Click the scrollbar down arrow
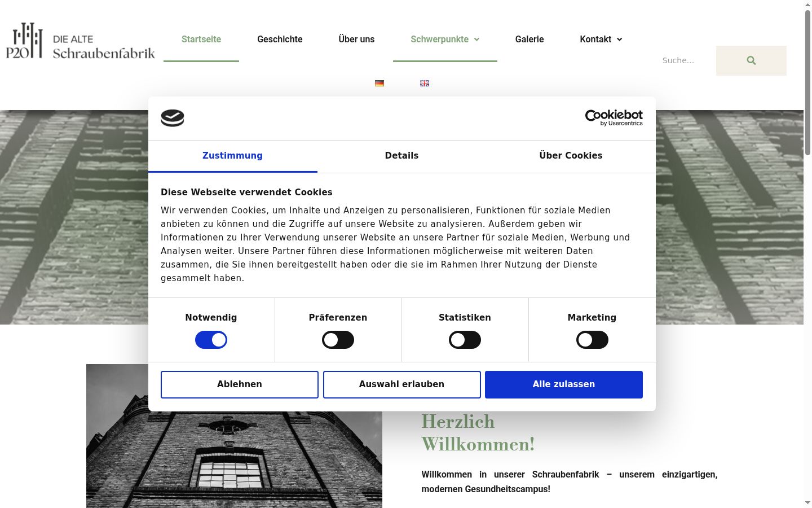 [x=807, y=503]
